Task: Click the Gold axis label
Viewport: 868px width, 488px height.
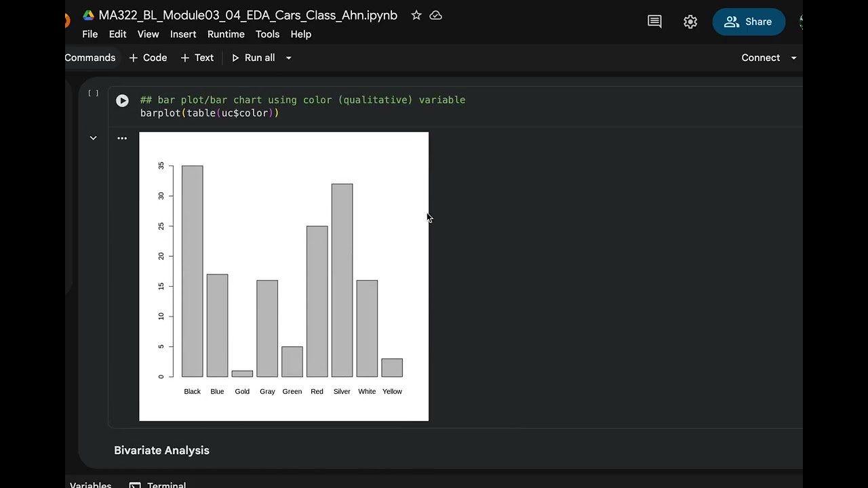Action: click(242, 391)
